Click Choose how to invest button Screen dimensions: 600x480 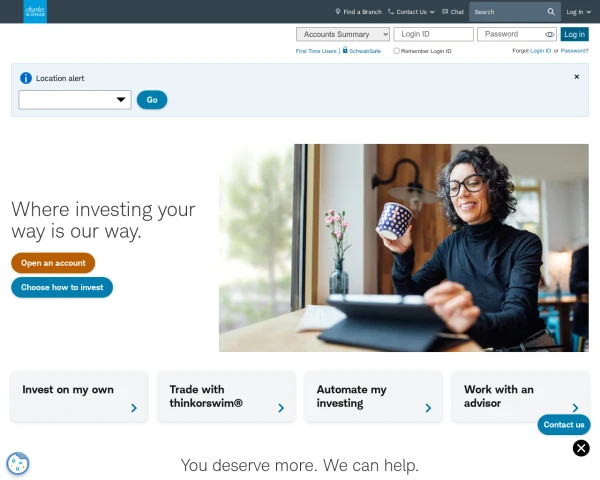click(x=62, y=287)
